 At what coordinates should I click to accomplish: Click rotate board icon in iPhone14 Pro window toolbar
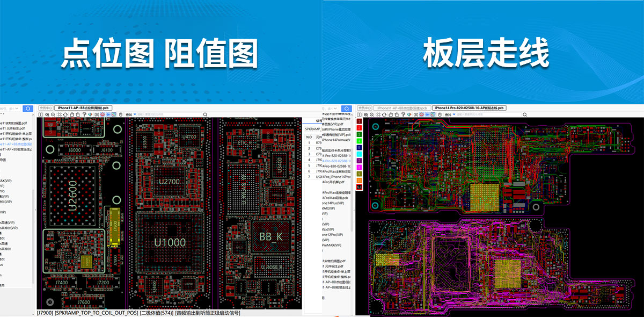[384, 114]
